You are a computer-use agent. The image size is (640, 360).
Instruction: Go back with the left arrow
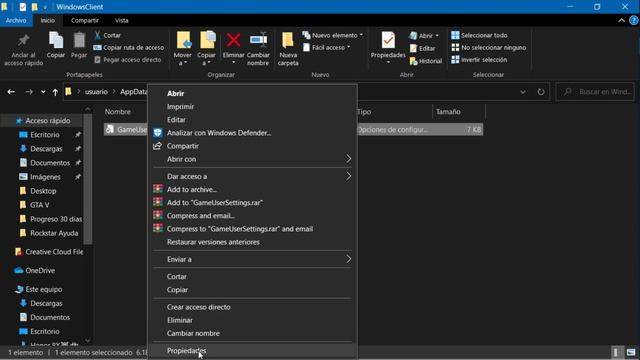(x=11, y=92)
